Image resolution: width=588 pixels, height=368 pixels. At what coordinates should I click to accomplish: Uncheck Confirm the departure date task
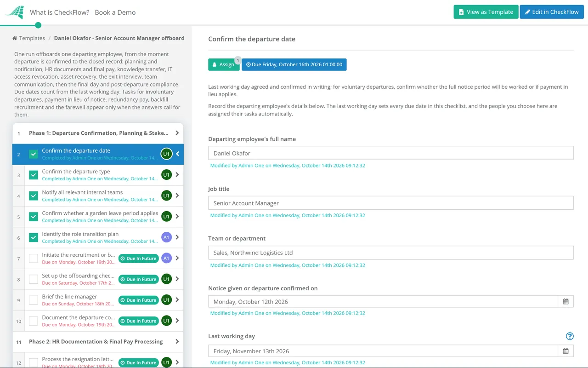point(34,154)
